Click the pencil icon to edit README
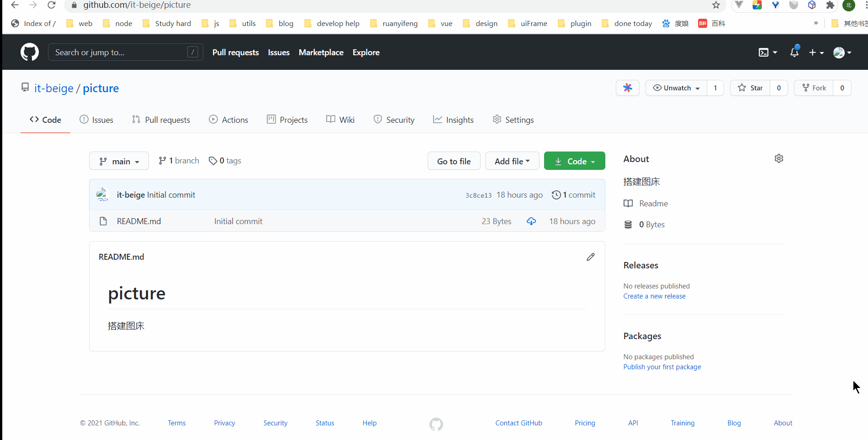The width and height of the screenshot is (868, 440). tap(591, 257)
